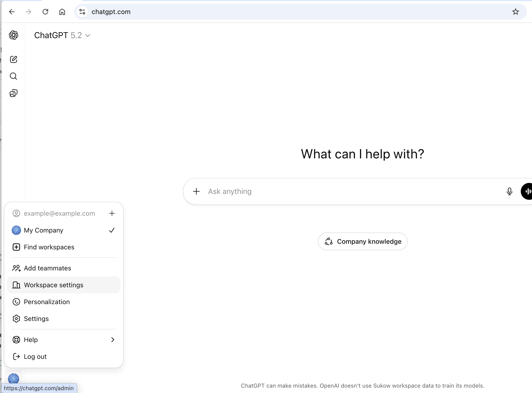Open site permissions via the tune icon
Image resolution: width=532 pixels, height=393 pixels.
pyautogui.click(x=82, y=11)
